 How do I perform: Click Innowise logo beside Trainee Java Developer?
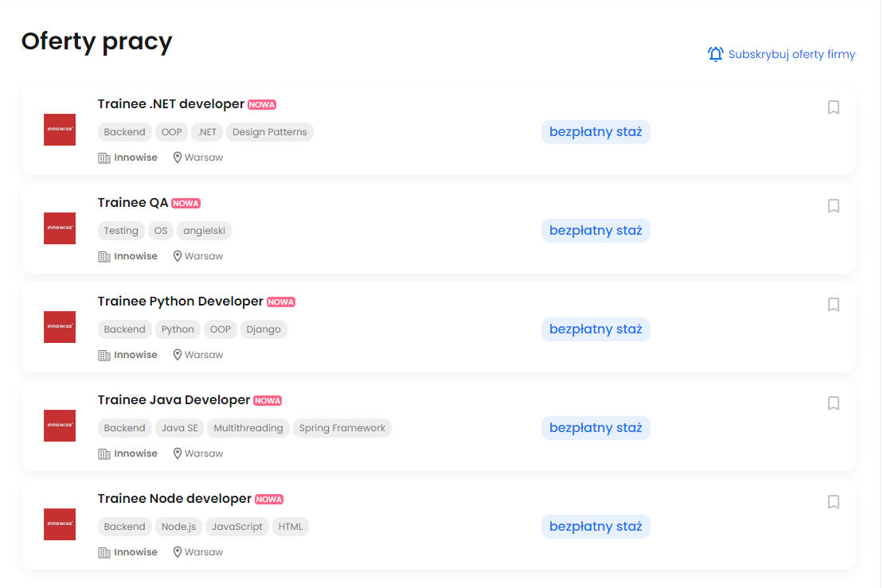point(60,426)
